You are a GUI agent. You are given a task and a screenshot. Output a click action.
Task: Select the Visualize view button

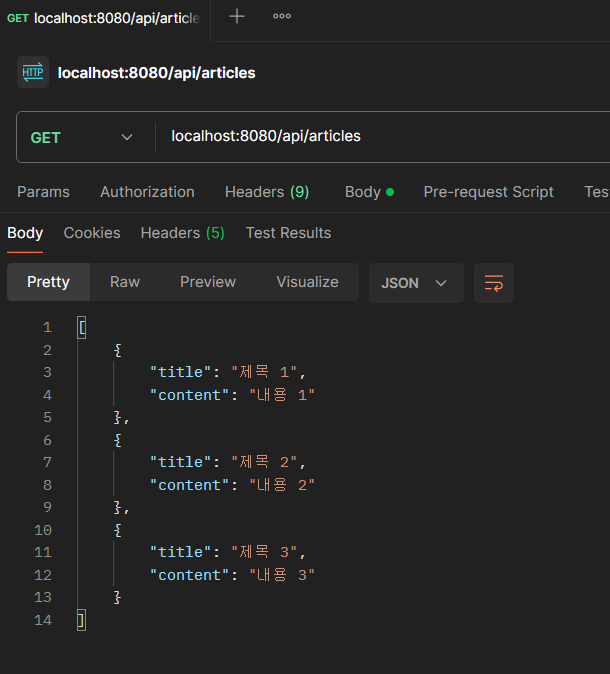(307, 282)
